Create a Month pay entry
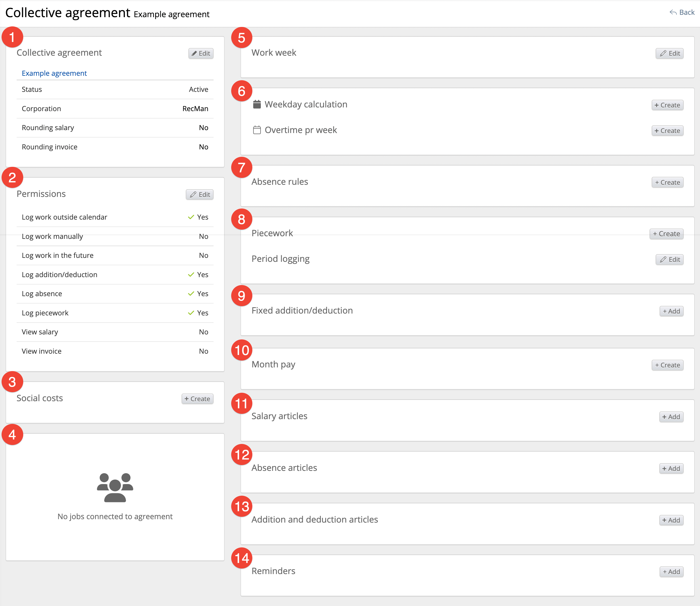This screenshot has height=606, width=700. tap(667, 365)
